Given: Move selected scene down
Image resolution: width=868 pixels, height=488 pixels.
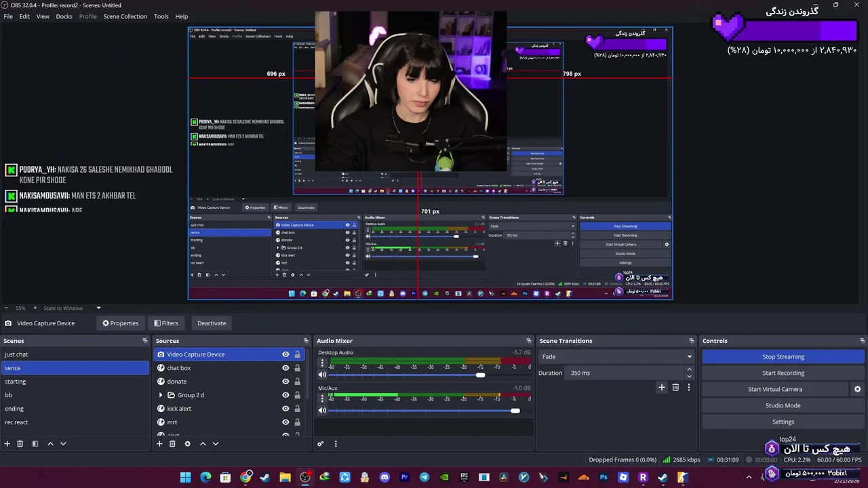Looking at the screenshot, I should tap(63, 444).
